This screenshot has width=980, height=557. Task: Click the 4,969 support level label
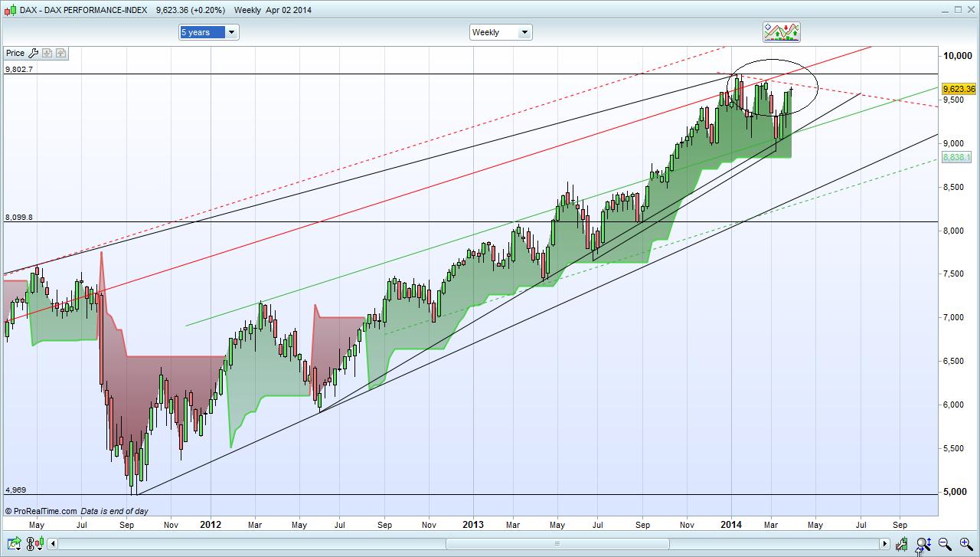15,490
